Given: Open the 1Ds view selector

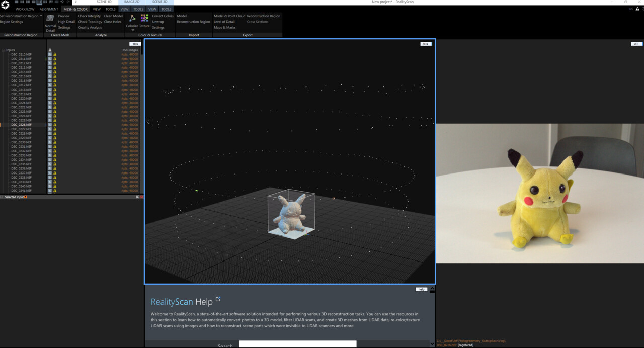Looking at the screenshot, I should 135,44.
